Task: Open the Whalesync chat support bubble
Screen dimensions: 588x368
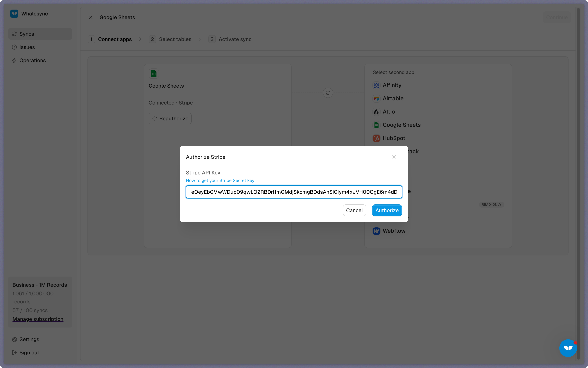Action: [568, 348]
